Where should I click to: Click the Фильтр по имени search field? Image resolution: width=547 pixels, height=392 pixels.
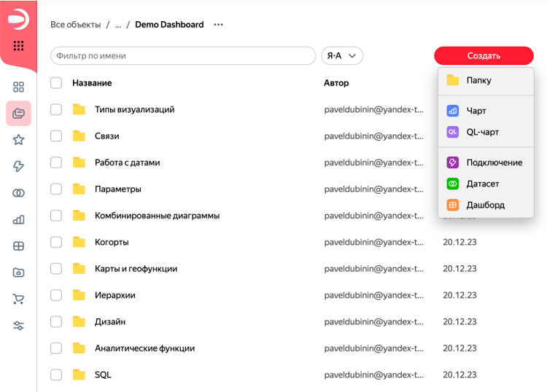pyautogui.click(x=182, y=56)
